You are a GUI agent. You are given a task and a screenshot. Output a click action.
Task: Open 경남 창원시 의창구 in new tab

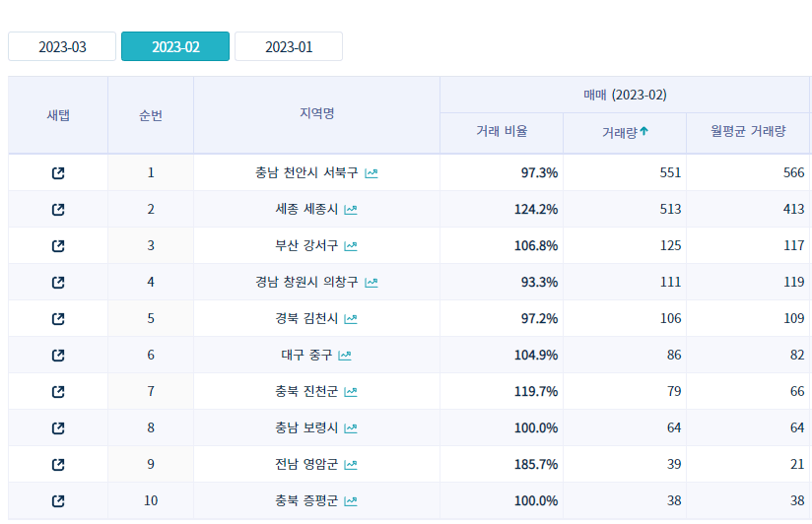[58, 283]
